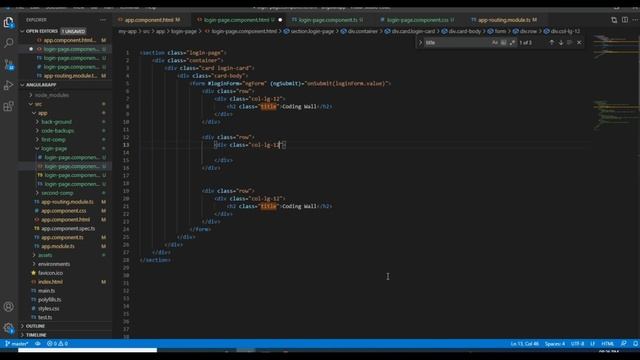Split the editor to the right
640x360 pixels.
click(625, 20)
